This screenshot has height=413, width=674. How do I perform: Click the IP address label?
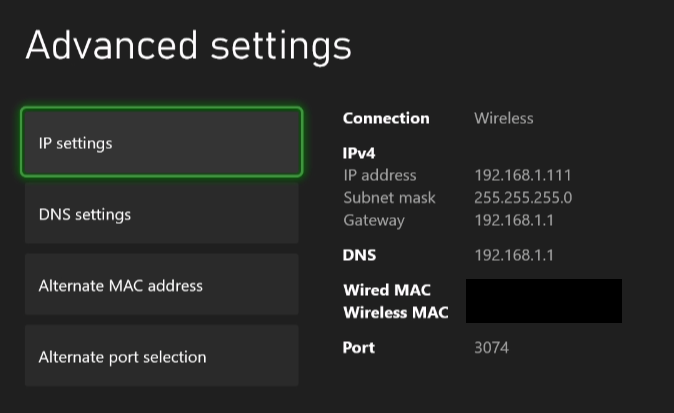(x=380, y=175)
